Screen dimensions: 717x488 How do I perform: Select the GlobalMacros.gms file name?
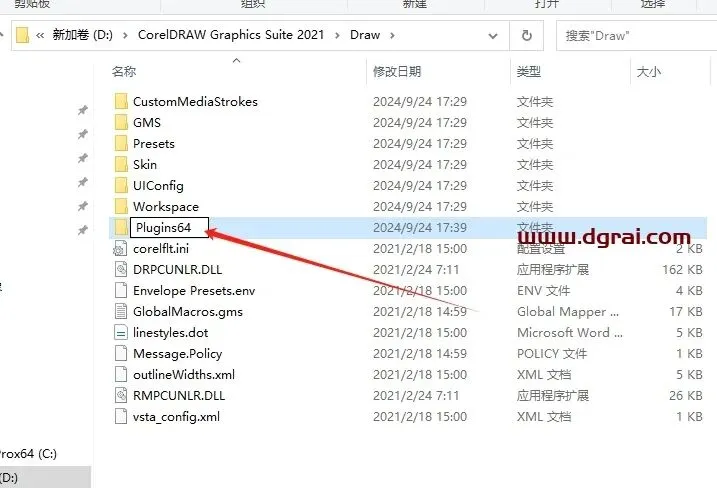coord(187,311)
